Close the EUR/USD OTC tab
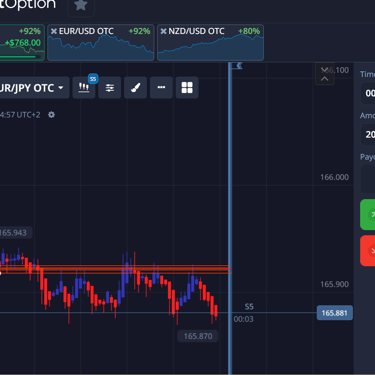The image size is (375, 375). (54, 31)
